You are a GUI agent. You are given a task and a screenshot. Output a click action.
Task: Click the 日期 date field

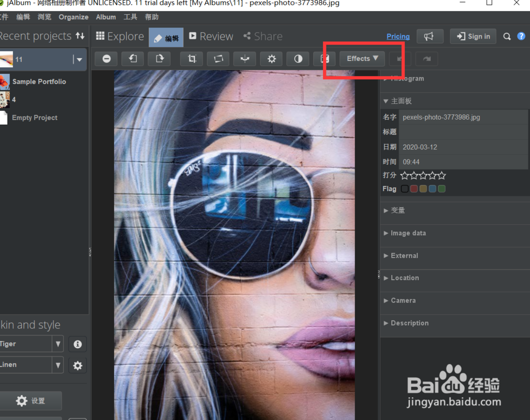463,147
